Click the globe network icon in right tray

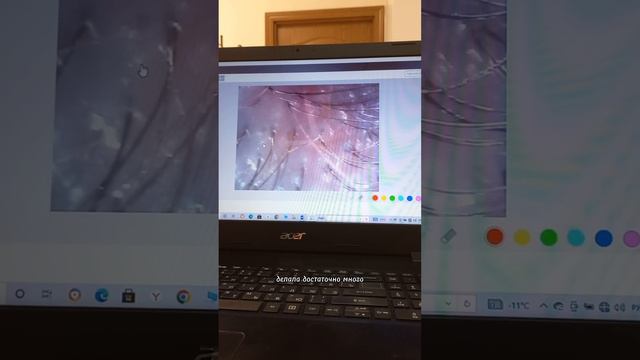point(604,307)
